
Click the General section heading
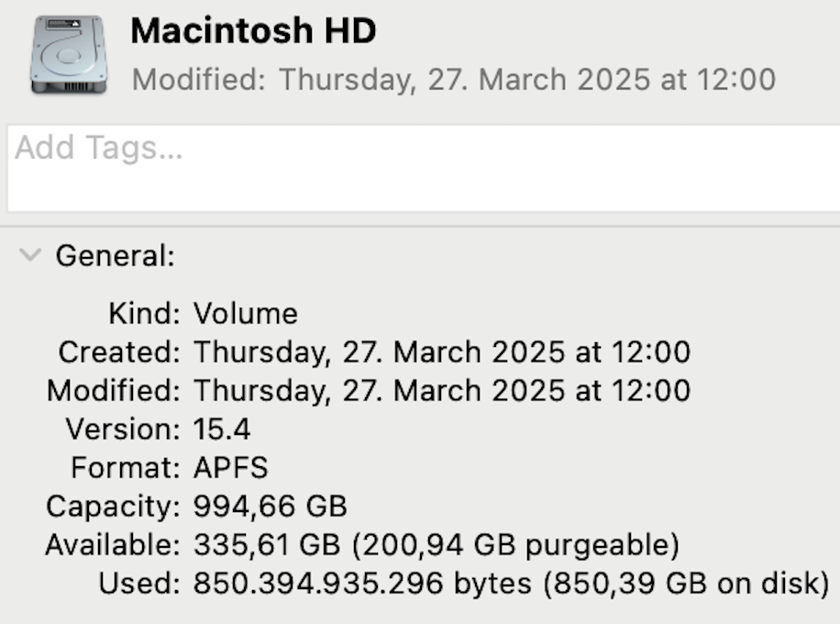115,256
